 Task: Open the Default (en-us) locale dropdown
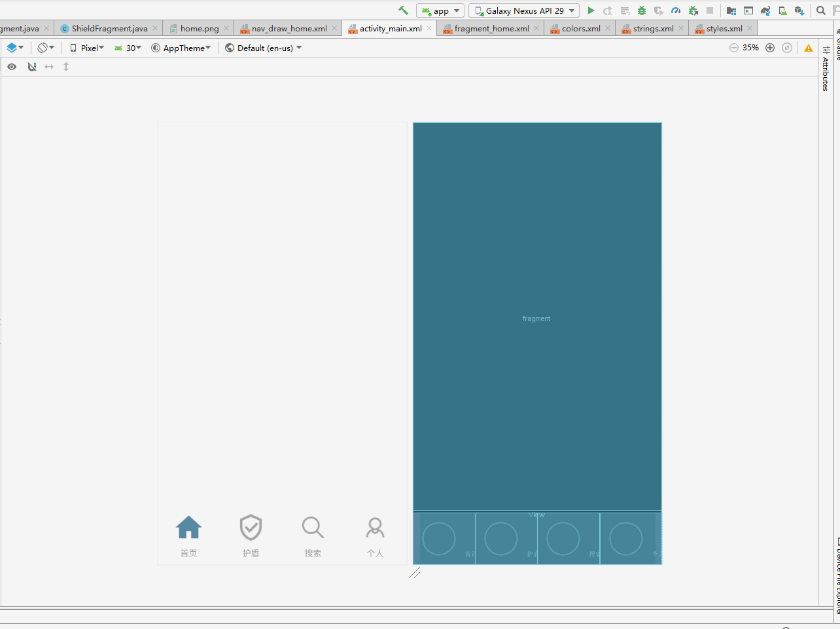[x=264, y=48]
